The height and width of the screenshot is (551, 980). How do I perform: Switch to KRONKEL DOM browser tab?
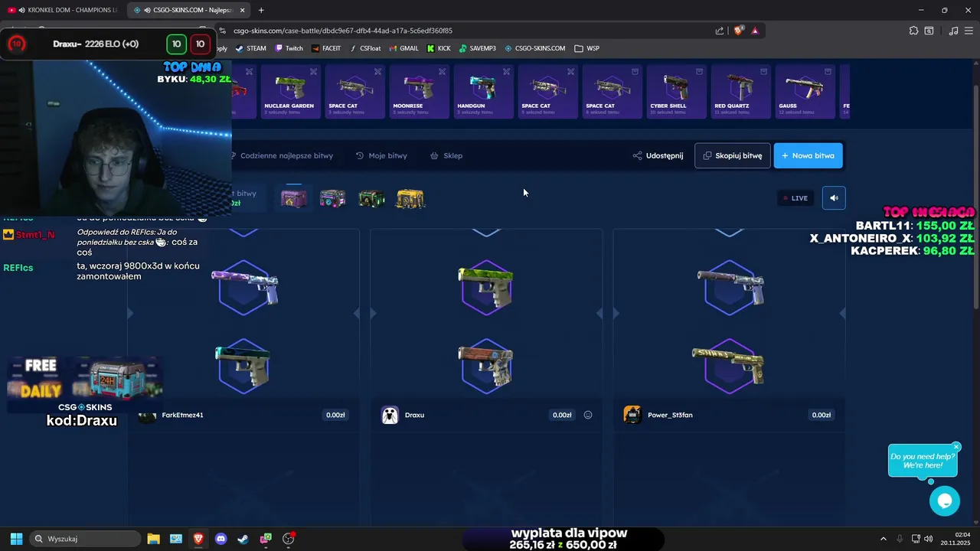click(64, 10)
